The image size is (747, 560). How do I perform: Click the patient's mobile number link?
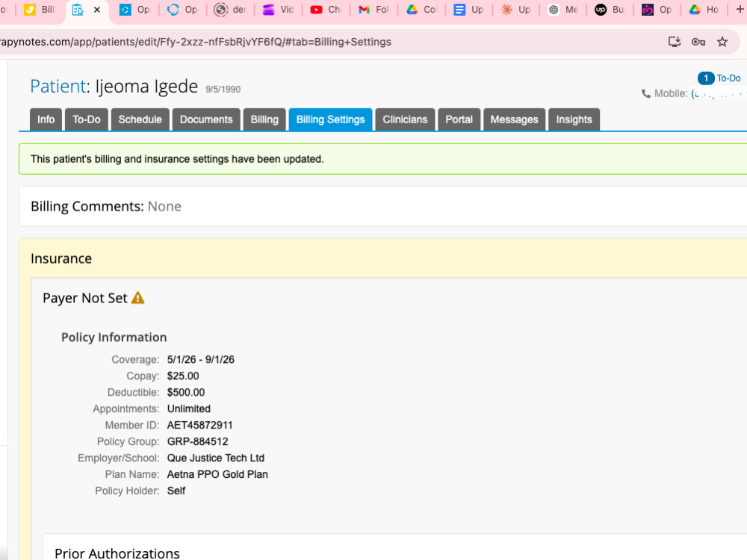point(719,94)
